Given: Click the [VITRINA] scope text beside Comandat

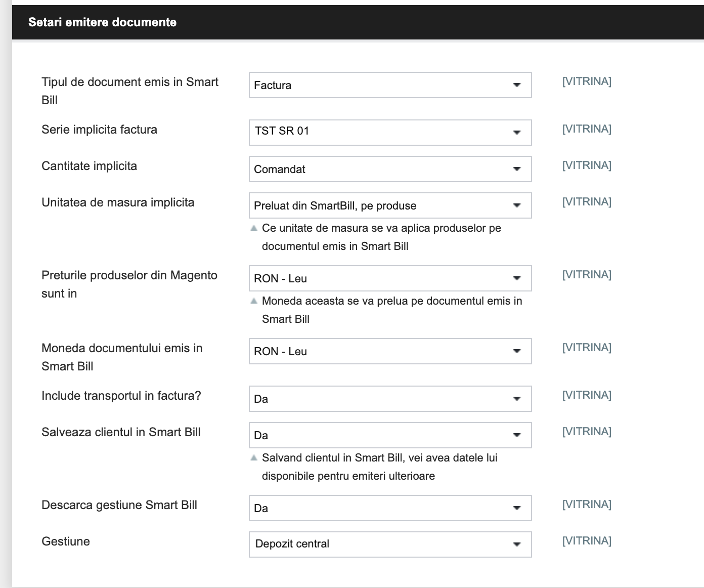Looking at the screenshot, I should click(x=587, y=165).
